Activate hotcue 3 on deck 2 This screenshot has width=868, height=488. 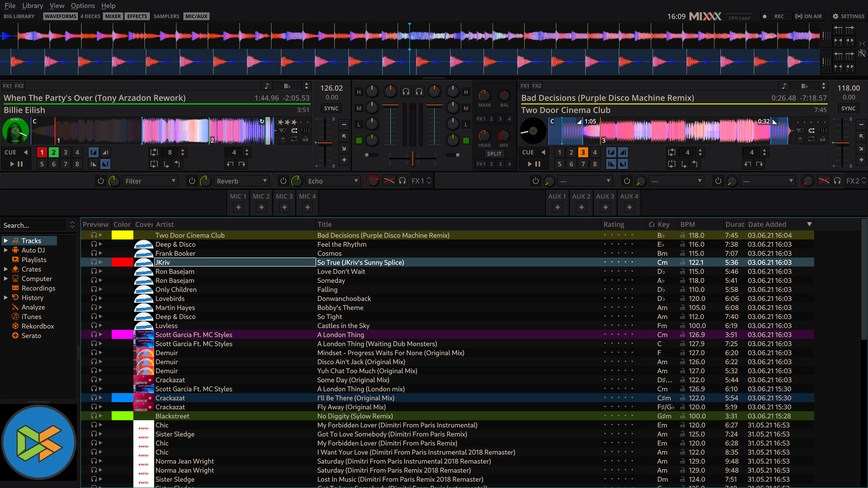(583, 152)
